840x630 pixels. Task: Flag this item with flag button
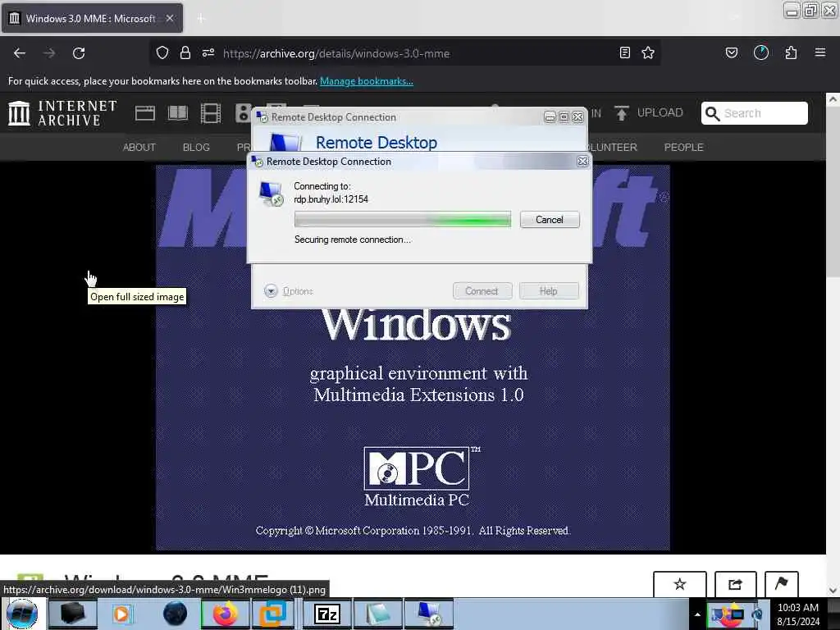point(782,584)
